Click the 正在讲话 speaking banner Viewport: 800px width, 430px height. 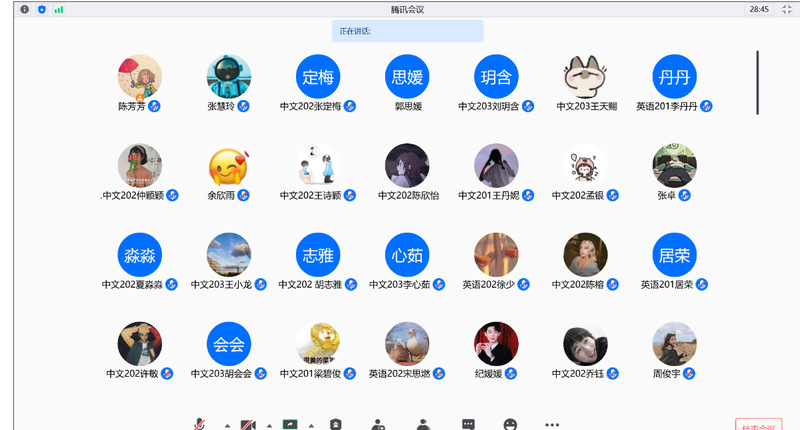(408, 31)
